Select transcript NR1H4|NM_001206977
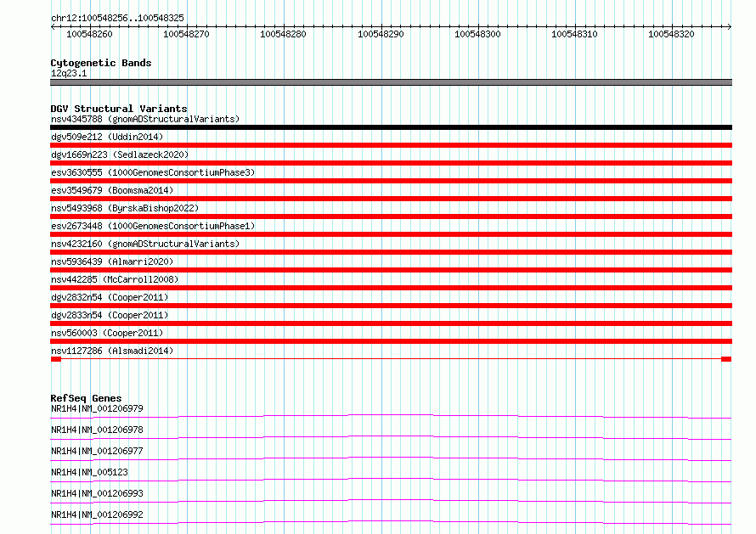Viewport: 756px width, 534px height. pos(97,451)
